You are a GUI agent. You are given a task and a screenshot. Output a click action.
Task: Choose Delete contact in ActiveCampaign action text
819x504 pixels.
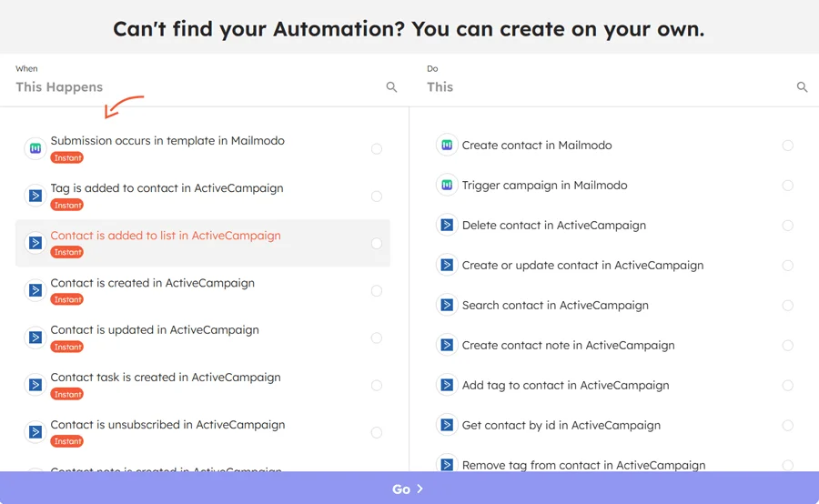tap(554, 226)
